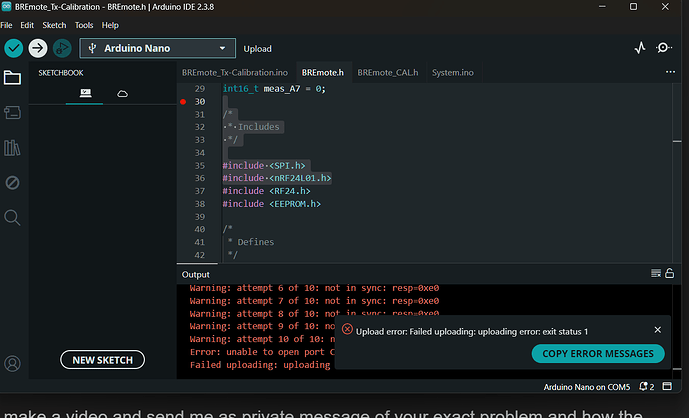Toggle word wrap in the Output panel

click(x=656, y=273)
